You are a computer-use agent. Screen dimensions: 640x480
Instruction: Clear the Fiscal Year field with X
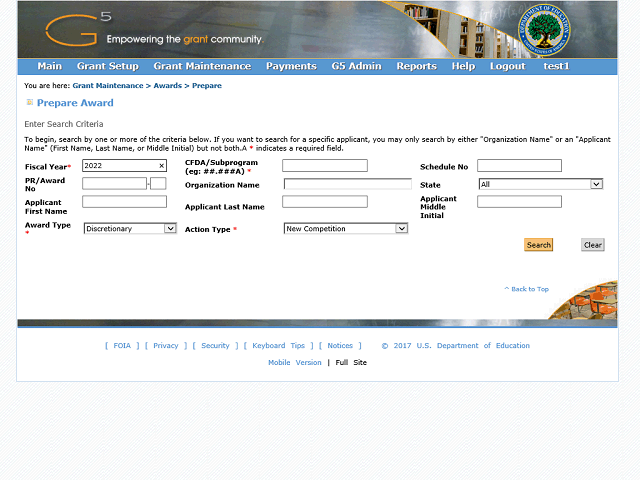pyautogui.click(x=161, y=166)
